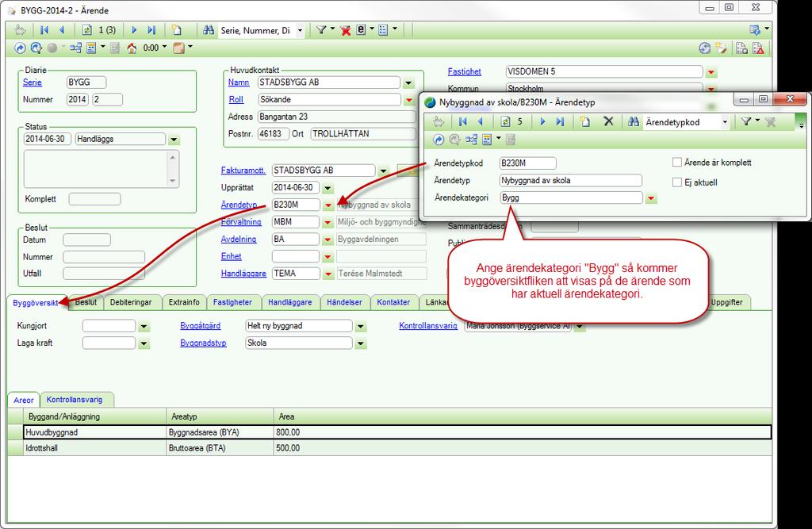
Task: Clear filter with red X funnel icon
Action: tap(346, 31)
